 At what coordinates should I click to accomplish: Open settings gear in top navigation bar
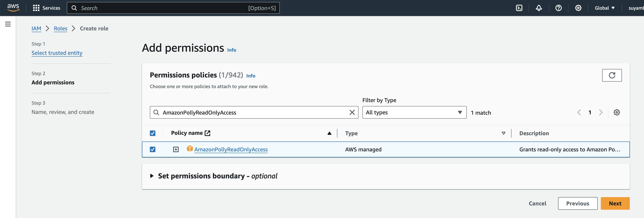click(578, 8)
